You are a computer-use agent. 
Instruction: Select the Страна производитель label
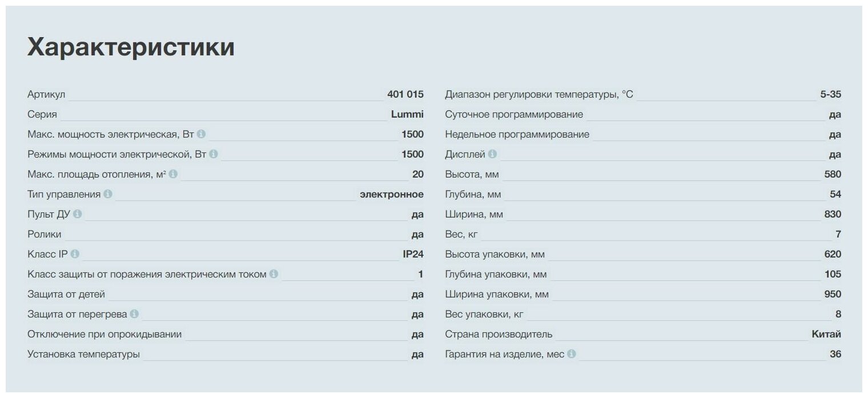pyautogui.click(x=499, y=334)
